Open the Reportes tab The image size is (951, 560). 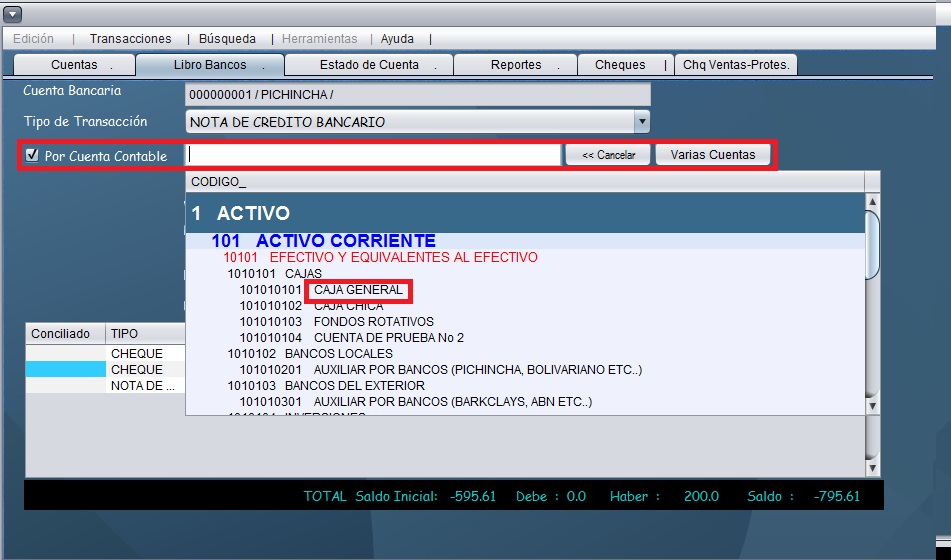coord(515,65)
